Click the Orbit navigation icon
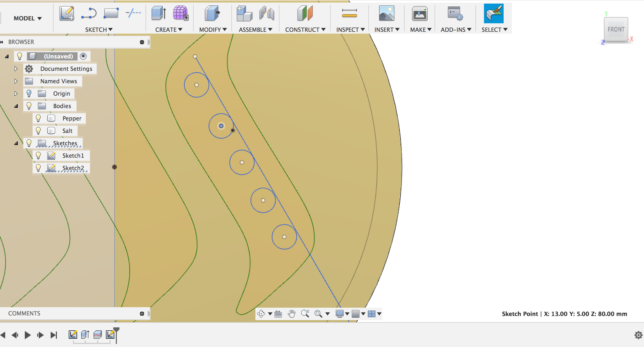The width and height of the screenshot is (644, 347). point(261,314)
